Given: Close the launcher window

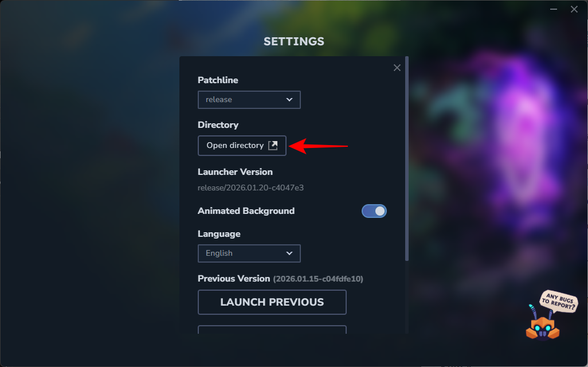Looking at the screenshot, I should (x=574, y=9).
